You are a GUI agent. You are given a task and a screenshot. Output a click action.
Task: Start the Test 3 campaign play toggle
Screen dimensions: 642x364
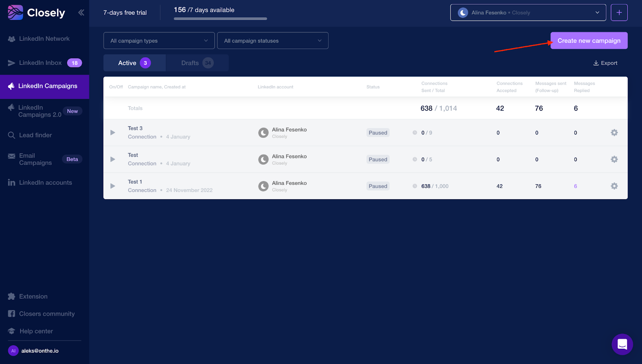pos(113,133)
